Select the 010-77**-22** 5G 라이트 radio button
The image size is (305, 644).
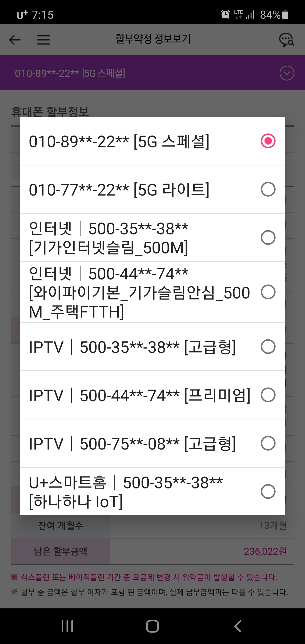pyautogui.click(x=268, y=189)
